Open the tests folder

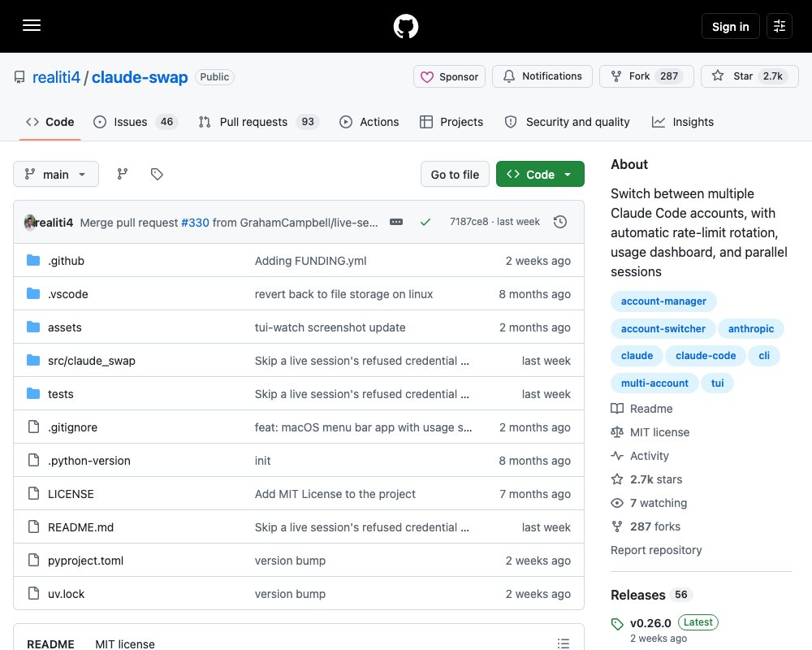(x=61, y=394)
